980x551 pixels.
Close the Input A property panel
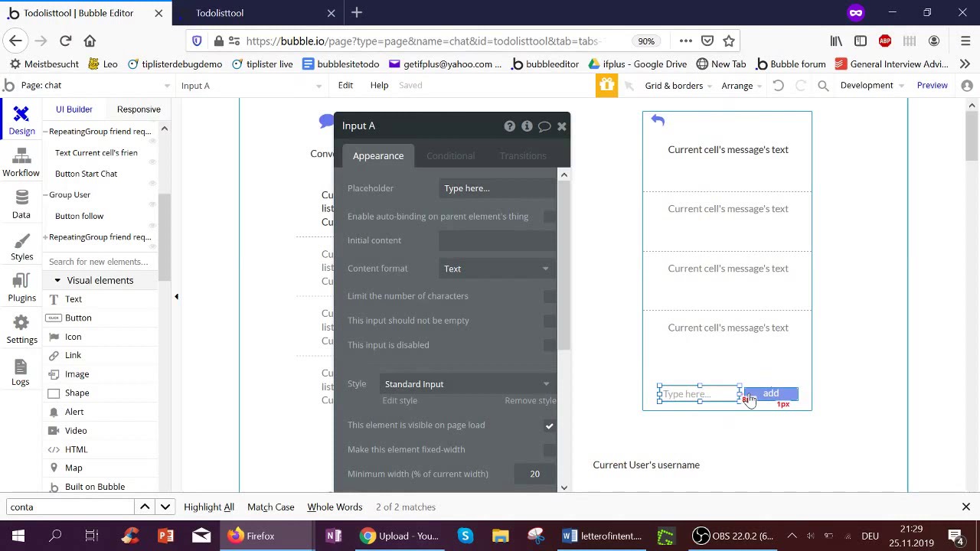coord(562,126)
